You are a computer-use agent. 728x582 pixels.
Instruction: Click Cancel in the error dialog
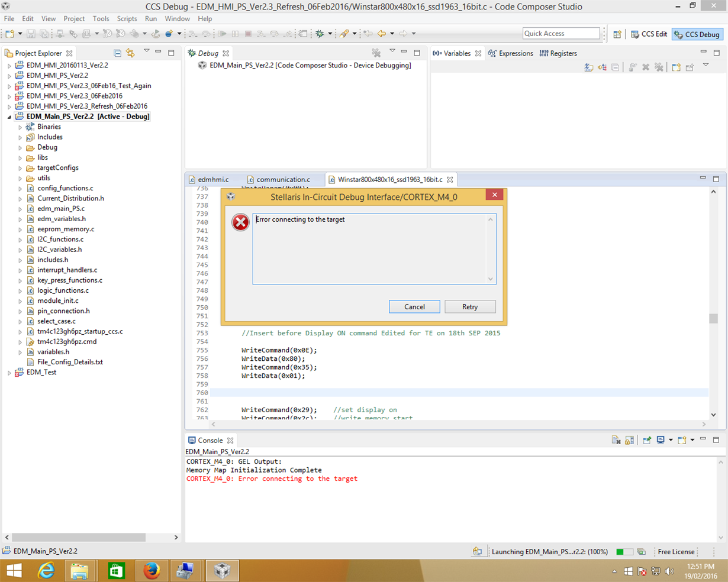pyautogui.click(x=414, y=306)
